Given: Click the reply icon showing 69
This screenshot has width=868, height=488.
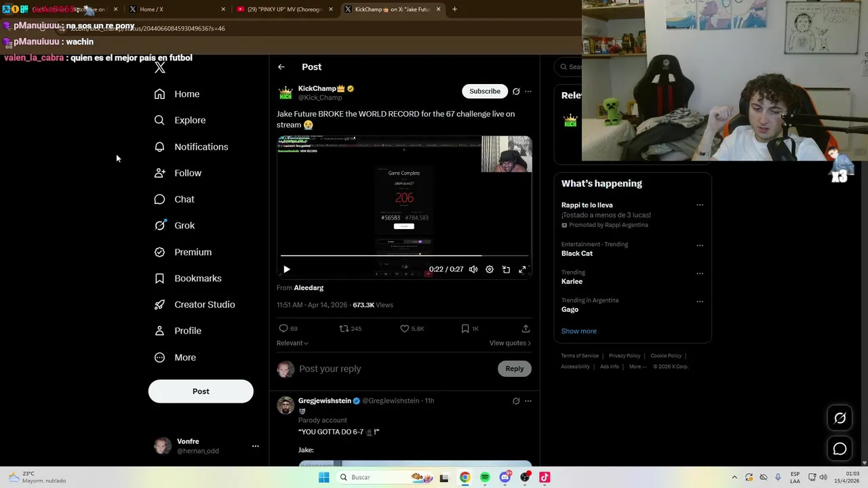Looking at the screenshot, I should point(283,328).
